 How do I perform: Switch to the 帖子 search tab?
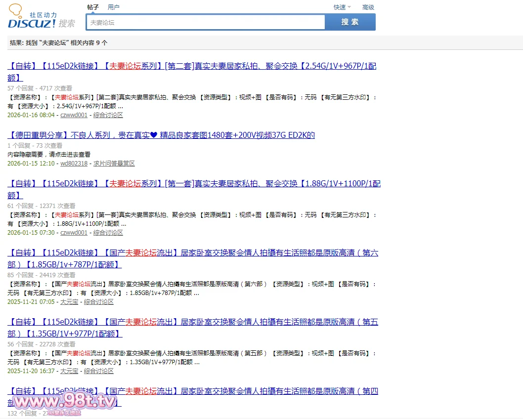pos(92,7)
